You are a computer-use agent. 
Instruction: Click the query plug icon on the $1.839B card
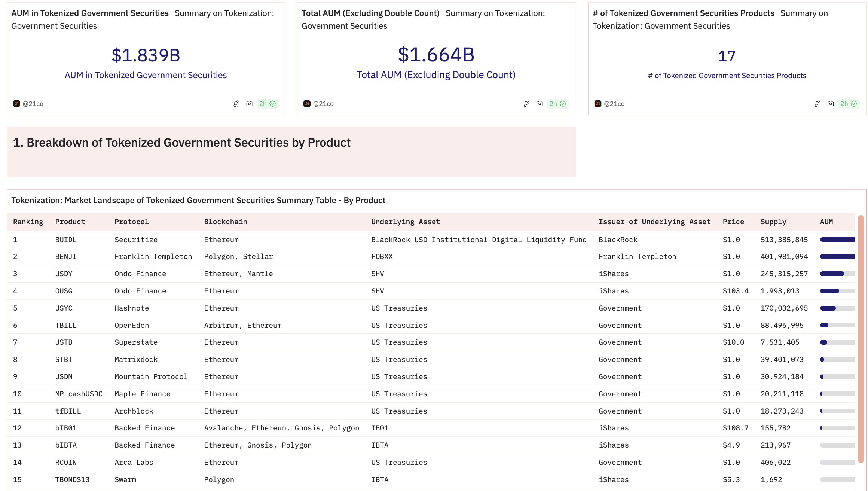236,104
